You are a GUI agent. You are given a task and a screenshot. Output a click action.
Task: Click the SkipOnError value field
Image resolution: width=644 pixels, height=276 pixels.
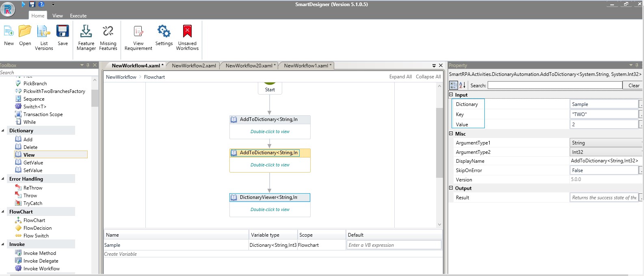coord(603,170)
